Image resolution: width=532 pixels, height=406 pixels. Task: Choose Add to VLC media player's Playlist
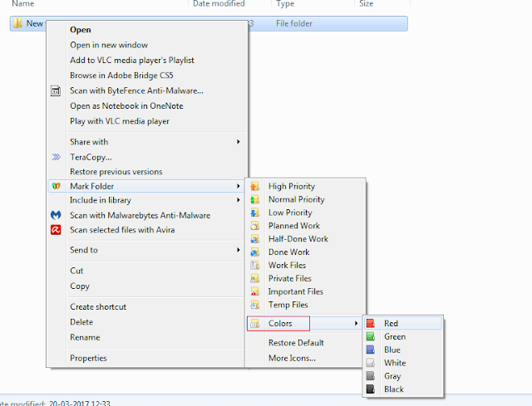pyautogui.click(x=132, y=61)
